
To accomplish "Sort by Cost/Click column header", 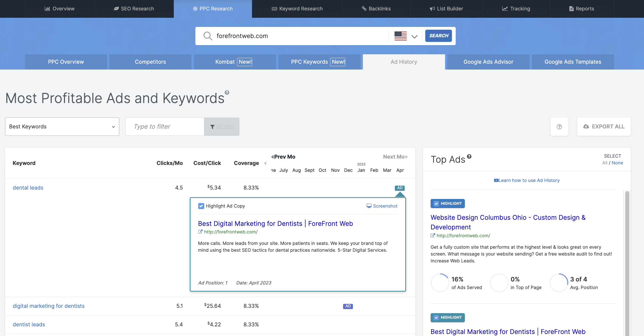I will [x=207, y=163].
